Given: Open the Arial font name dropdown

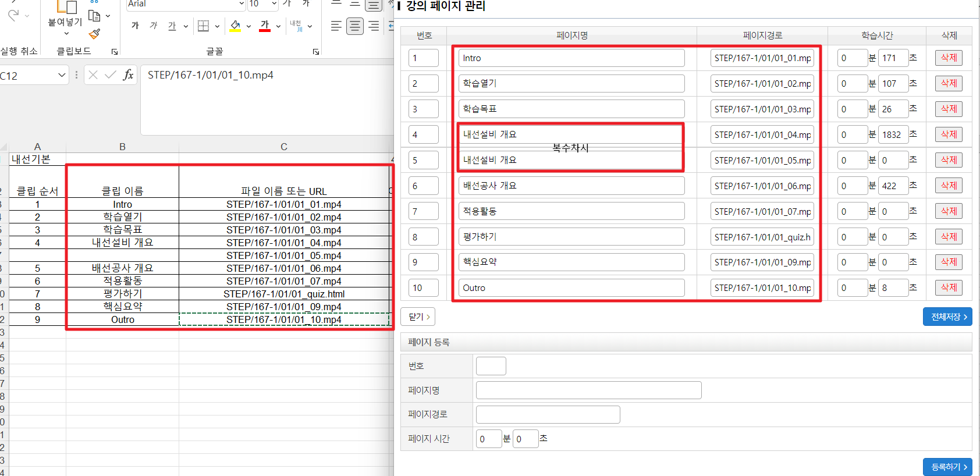Looking at the screenshot, I should click(x=242, y=4).
